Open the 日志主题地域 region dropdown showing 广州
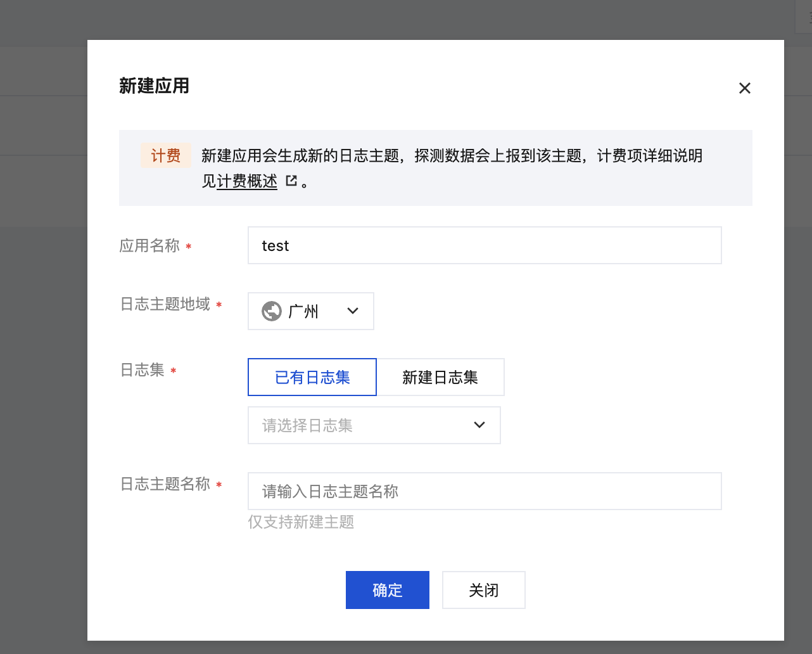The width and height of the screenshot is (812, 654). pyautogui.click(x=311, y=311)
